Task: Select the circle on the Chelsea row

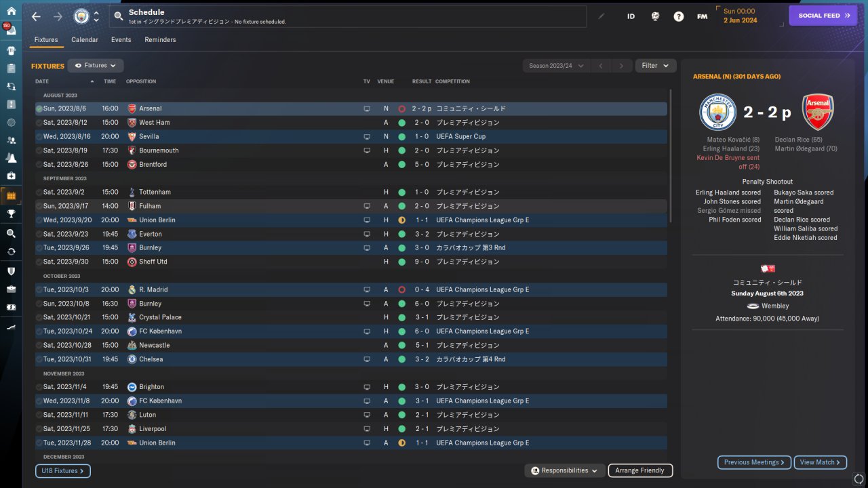Action: pos(39,359)
